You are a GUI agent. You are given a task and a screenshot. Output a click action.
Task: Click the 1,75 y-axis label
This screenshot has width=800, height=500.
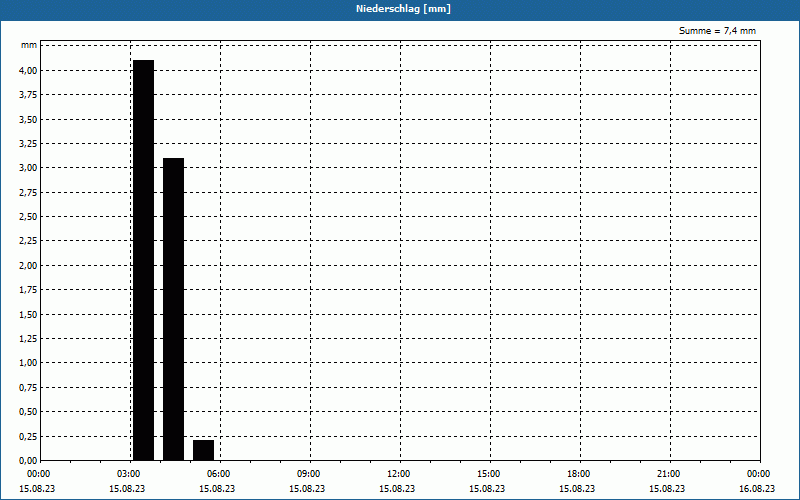click(x=28, y=290)
